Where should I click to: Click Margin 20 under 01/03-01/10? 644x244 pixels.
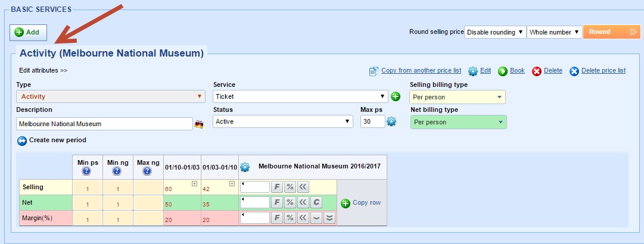220,218
